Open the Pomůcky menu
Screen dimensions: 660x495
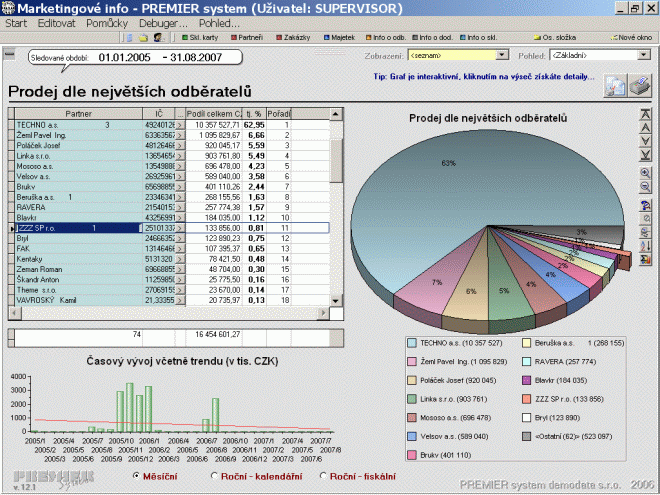pyautogui.click(x=107, y=23)
